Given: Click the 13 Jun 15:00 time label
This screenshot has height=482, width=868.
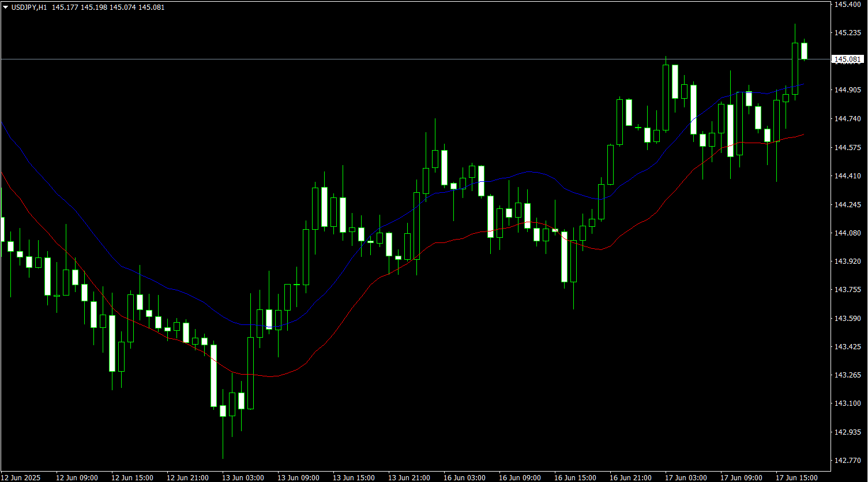Looking at the screenshot, I should (x=354, y=477).
